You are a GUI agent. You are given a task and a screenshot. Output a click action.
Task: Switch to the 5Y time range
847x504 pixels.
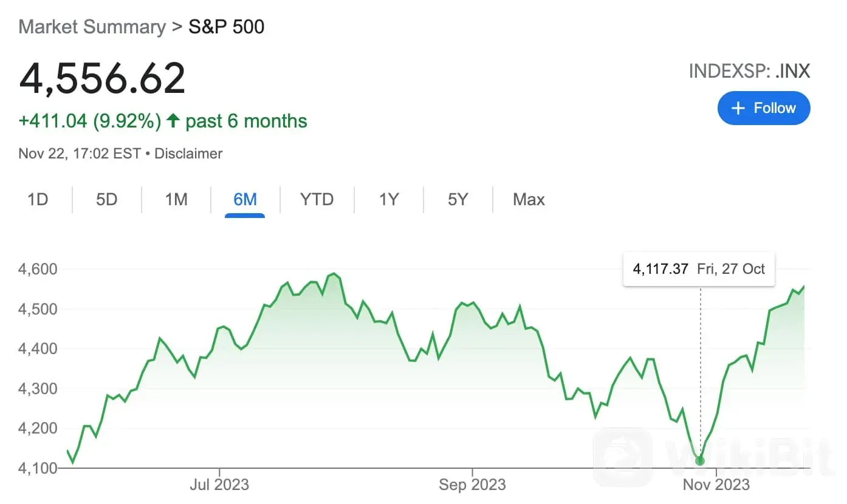tap(458, 199)
